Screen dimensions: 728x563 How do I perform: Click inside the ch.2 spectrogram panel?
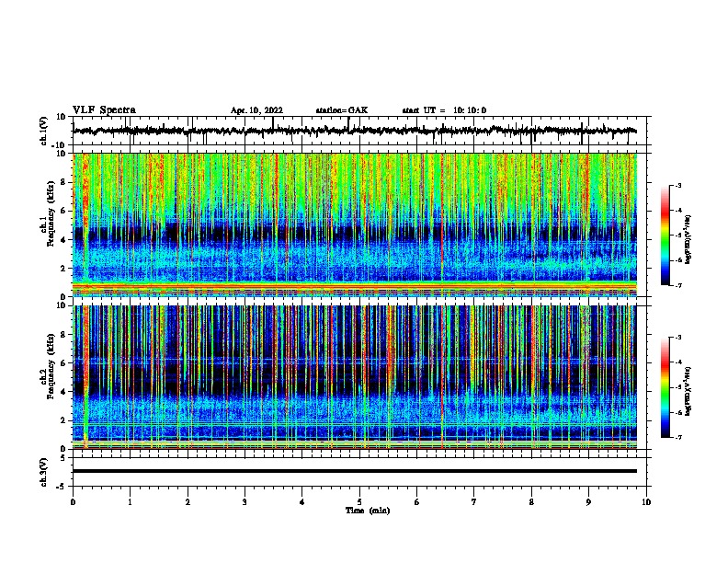(355, 377)
